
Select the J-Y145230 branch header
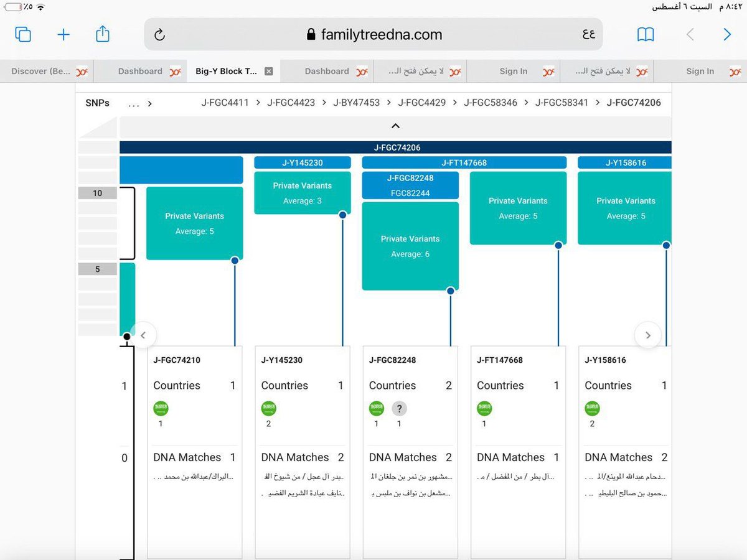pyautogui.click(x=303, y=162)
